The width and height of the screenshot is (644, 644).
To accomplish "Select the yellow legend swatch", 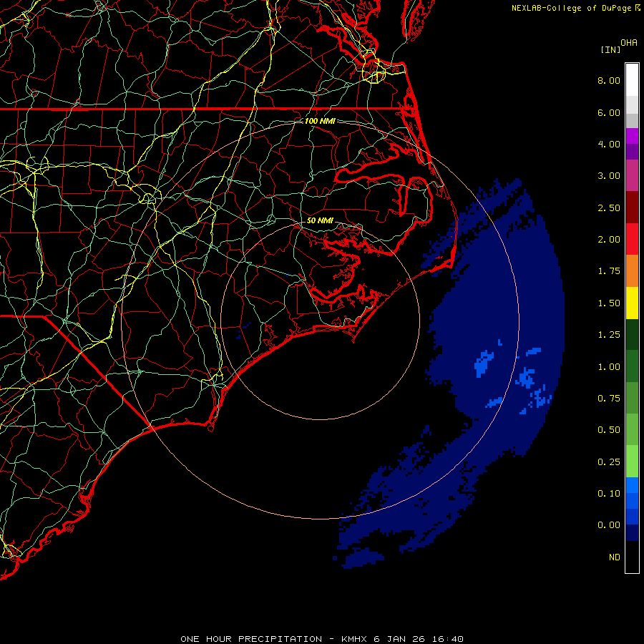I will (632, 303).
